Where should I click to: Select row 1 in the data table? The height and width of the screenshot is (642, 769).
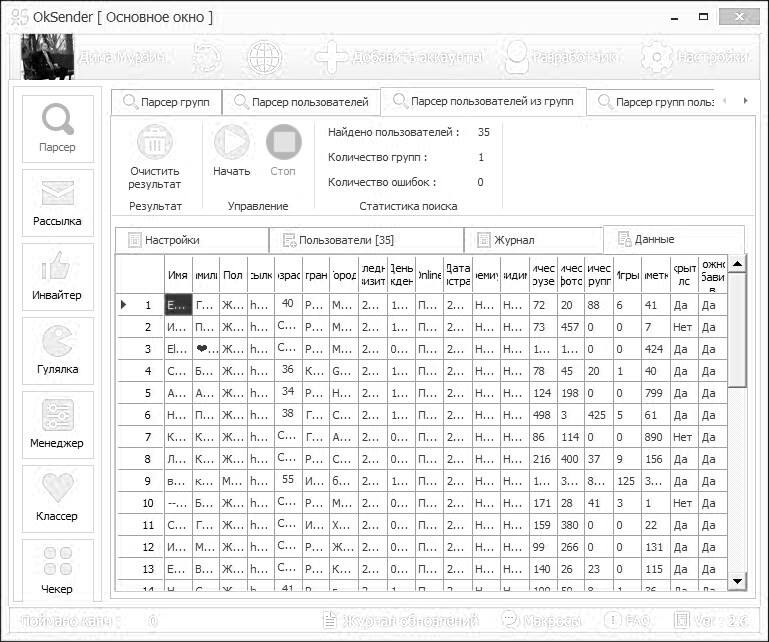[x=148, y=305]
